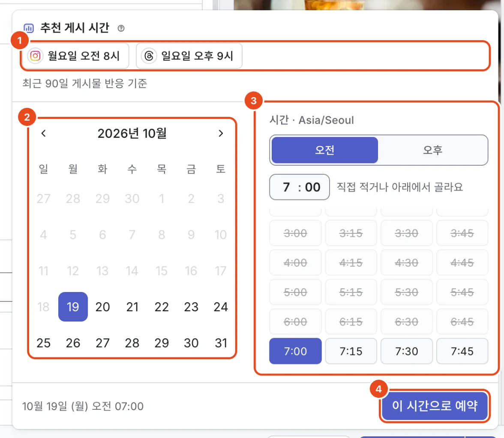Click 이 시간으로 예약 button
The image size is (504, 438).
[x=435, y=406]
